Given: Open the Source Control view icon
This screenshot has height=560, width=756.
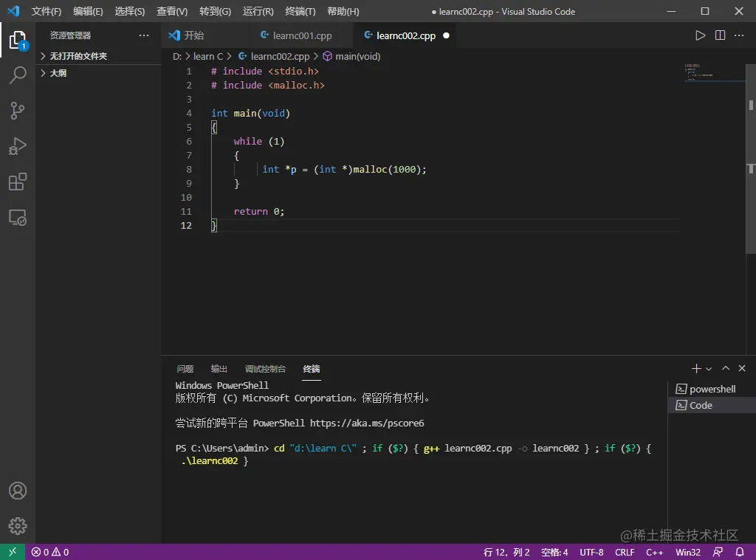Looking at the screenshot, I should 18,111.
